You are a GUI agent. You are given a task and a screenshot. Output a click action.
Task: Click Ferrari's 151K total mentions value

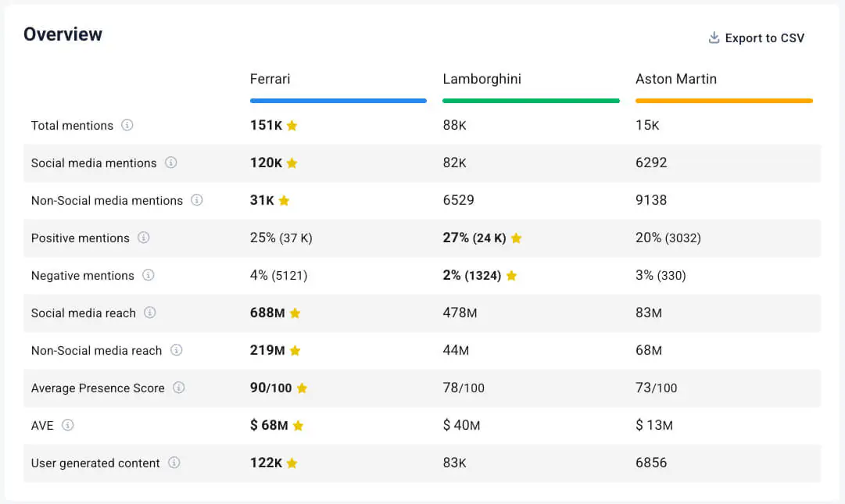click(266, 125)
